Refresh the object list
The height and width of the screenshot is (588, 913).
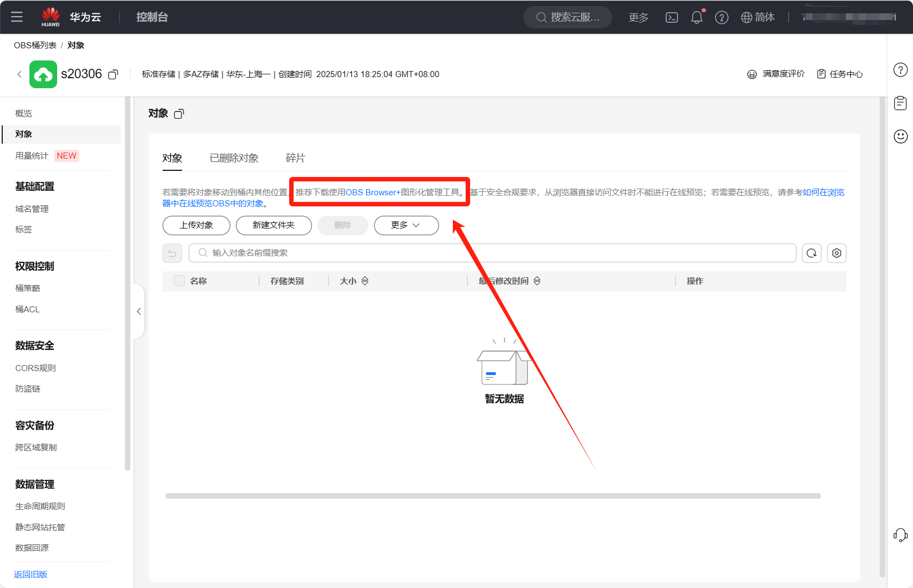tap(811, 253)
